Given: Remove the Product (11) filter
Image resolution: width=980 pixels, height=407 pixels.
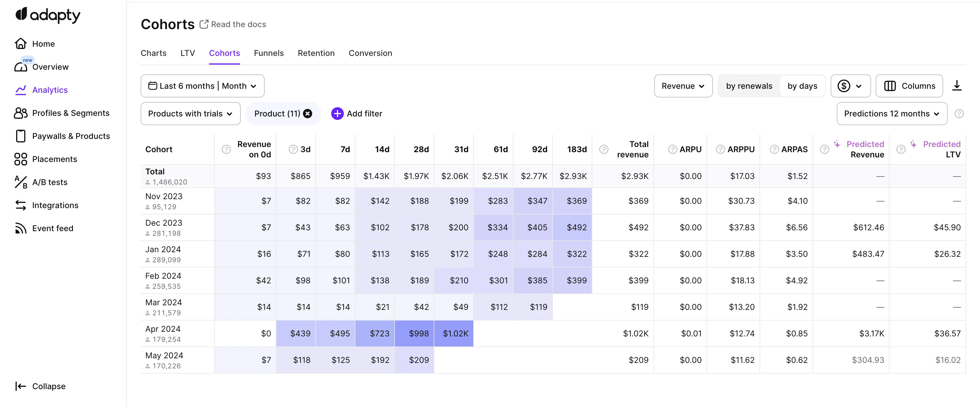Looking at the screenshot, I should point(308,113).
